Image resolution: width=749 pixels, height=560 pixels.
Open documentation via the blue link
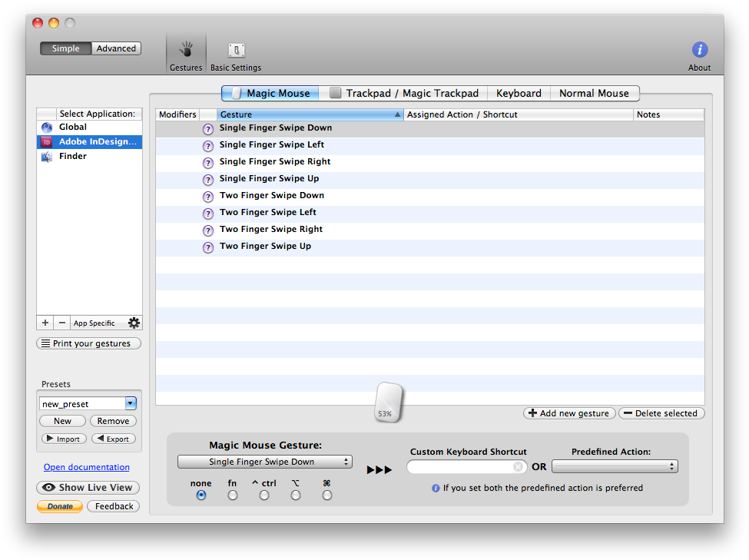(86, 467)
